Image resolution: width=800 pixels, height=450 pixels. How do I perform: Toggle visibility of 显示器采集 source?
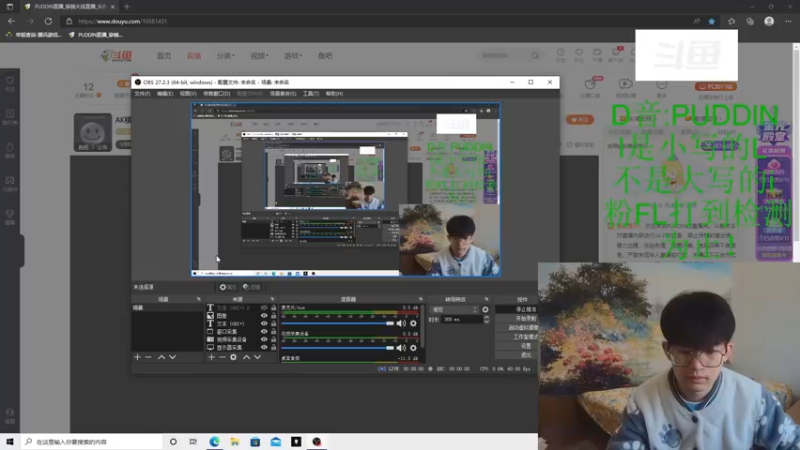[264, 347]
